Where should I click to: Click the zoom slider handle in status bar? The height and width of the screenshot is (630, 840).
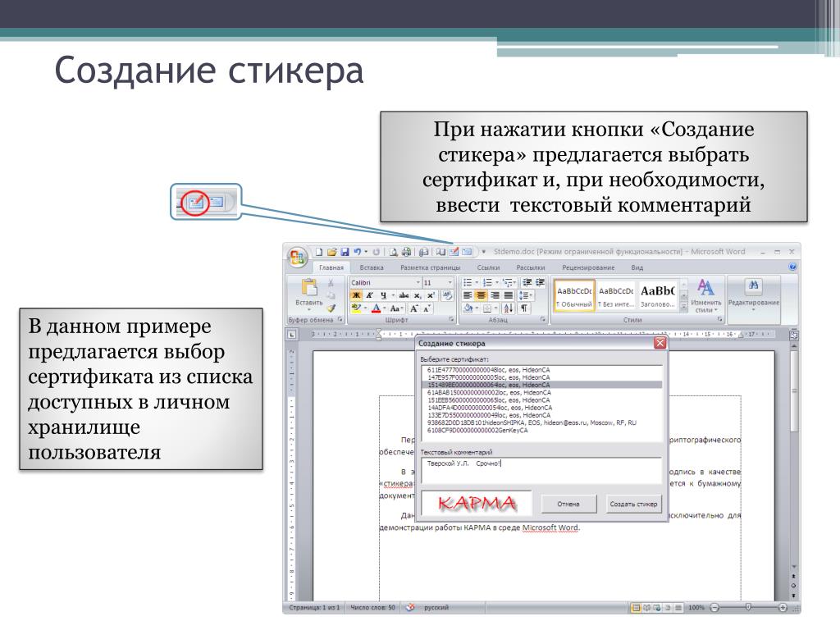748,607
